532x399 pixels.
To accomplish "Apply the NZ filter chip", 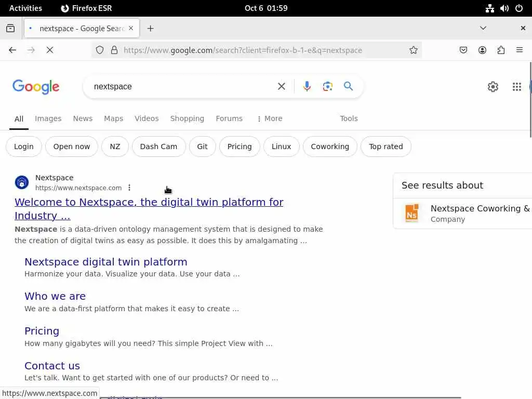I will [x=115, y=147].
